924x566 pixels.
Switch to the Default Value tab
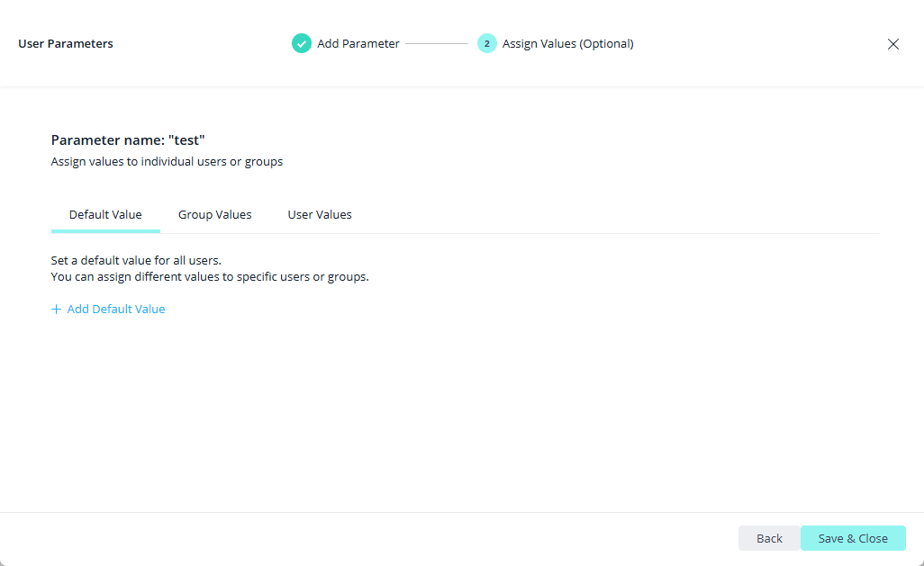(105, 214)
